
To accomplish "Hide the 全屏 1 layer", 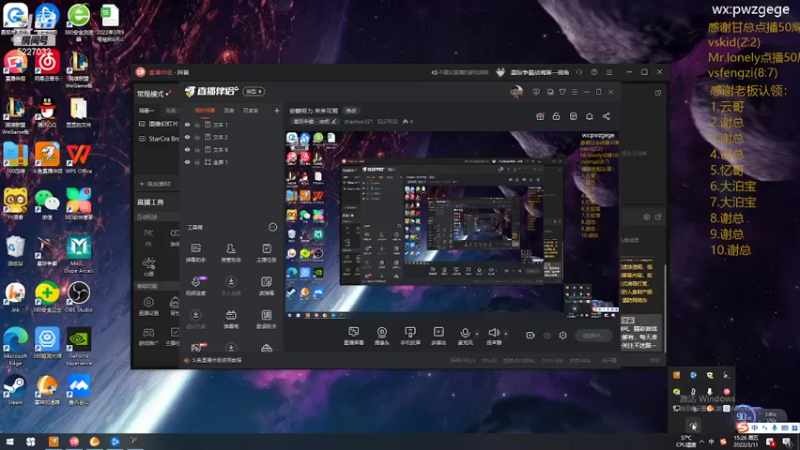I will [x=187, y=162].
